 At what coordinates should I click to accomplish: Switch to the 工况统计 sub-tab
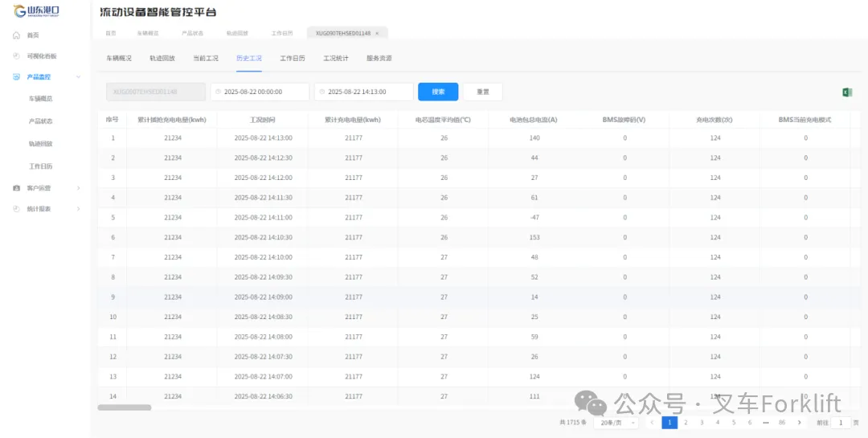pos(335,58)
